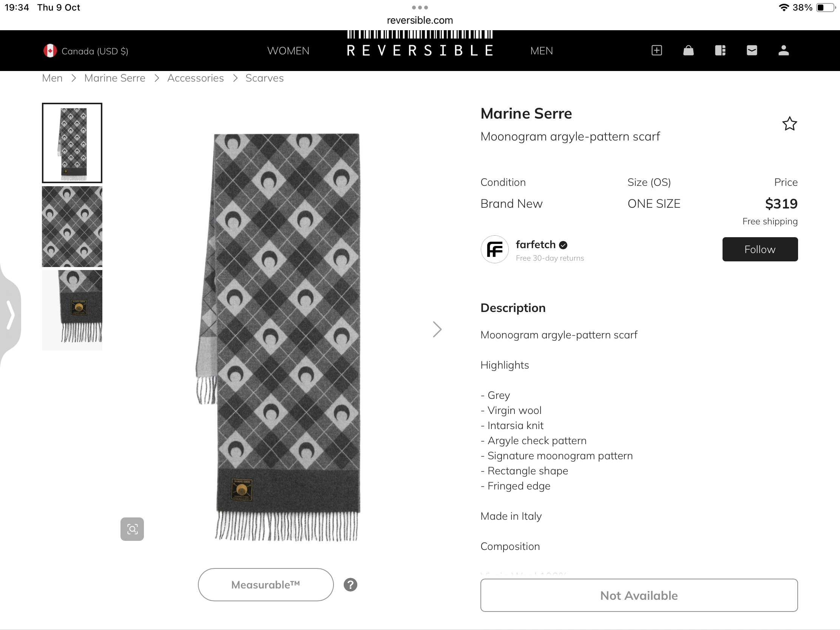Click the Not Available button
This screenshot has width=840, height=630.
click(x=639, y=595)
